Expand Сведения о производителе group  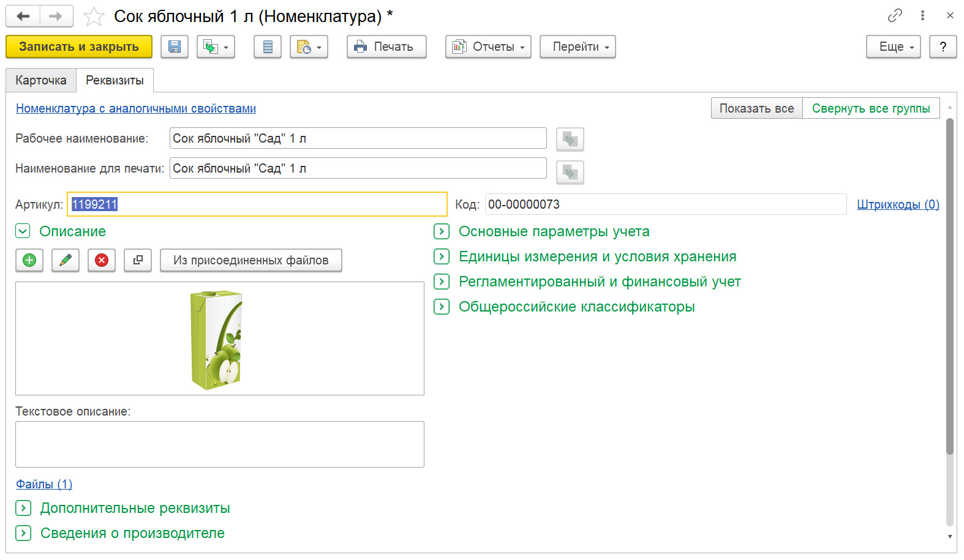(23, 533)
